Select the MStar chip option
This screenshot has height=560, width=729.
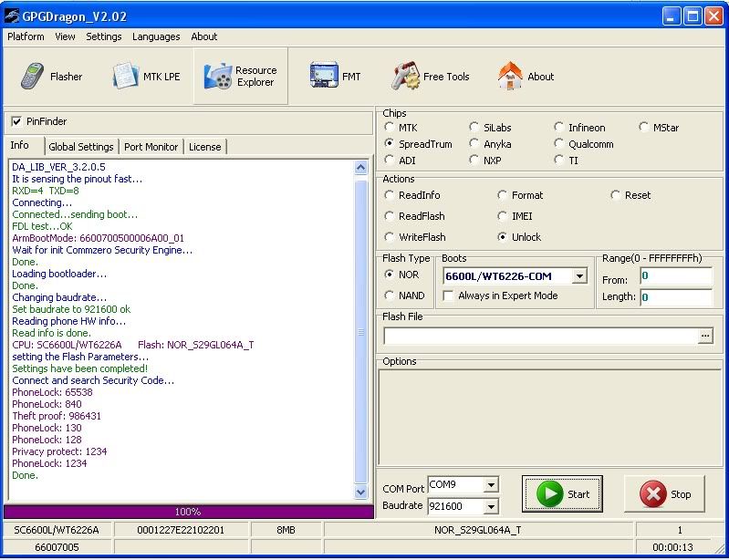click(643, 127)
